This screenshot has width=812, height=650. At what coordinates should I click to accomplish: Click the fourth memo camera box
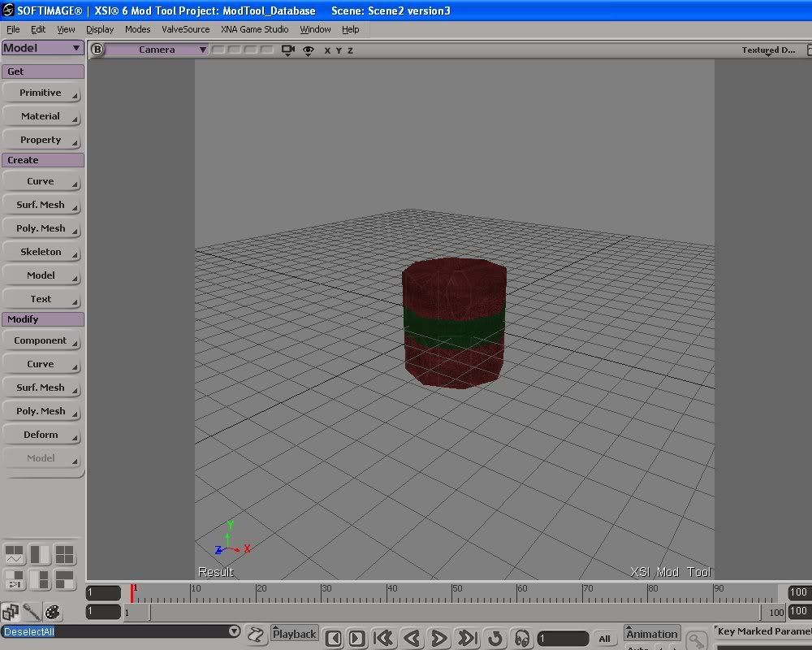click(267, 50)
